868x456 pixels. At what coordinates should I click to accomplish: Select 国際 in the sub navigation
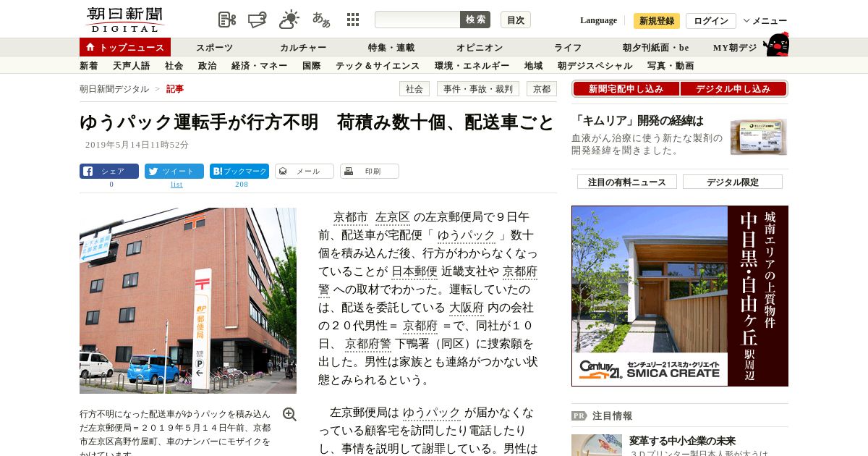(311, 66)
